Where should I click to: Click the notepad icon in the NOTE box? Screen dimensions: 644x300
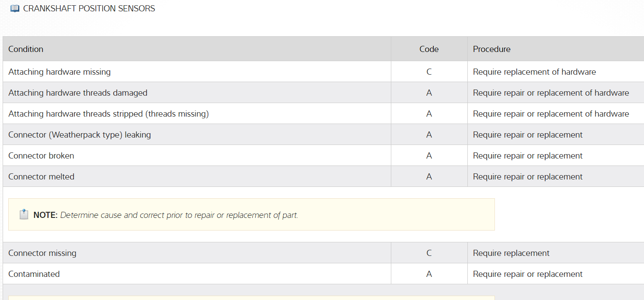coord(24,214)
